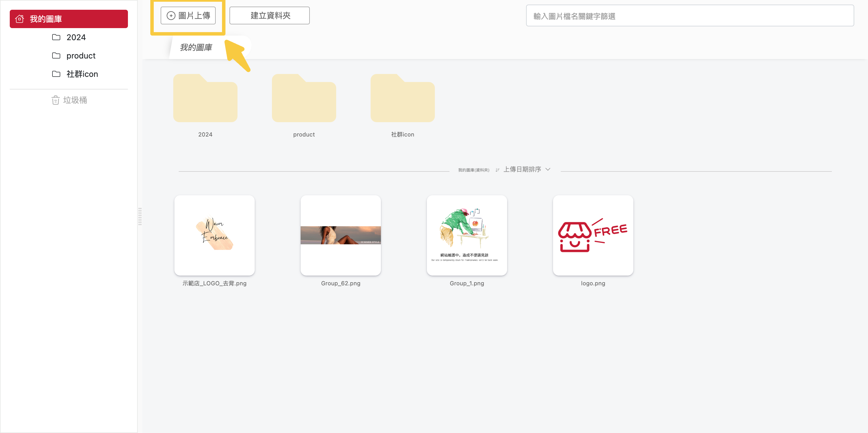The image size is (868, 433).
Task: Click the sidebar resize grip handle
Action: pos(140,216)
